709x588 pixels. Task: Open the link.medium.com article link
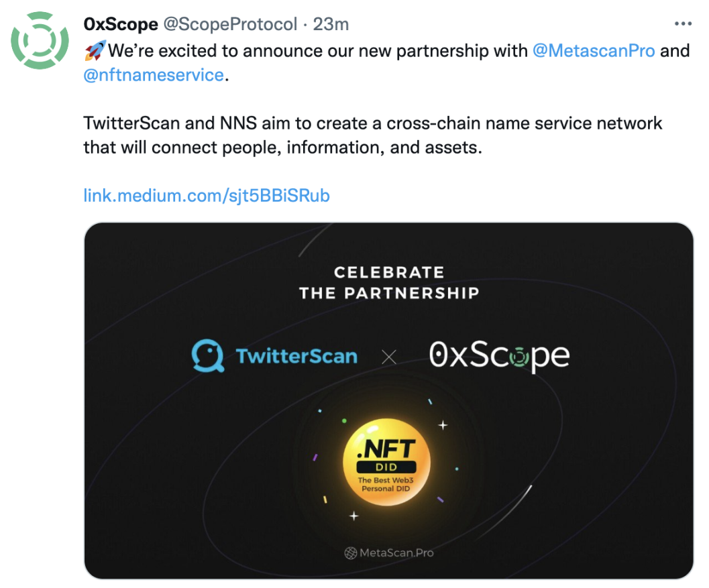coord(206,195)
